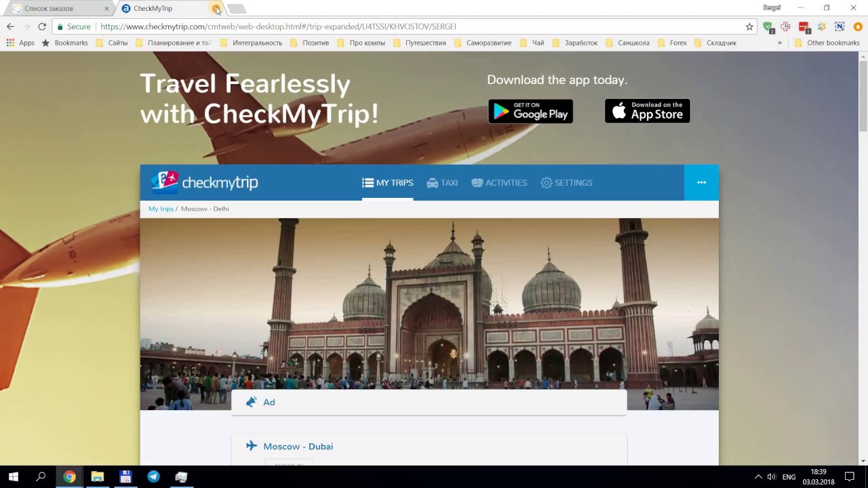Show hidden system tray icons
Screen dimensions: 868x488
click(758, 477)
